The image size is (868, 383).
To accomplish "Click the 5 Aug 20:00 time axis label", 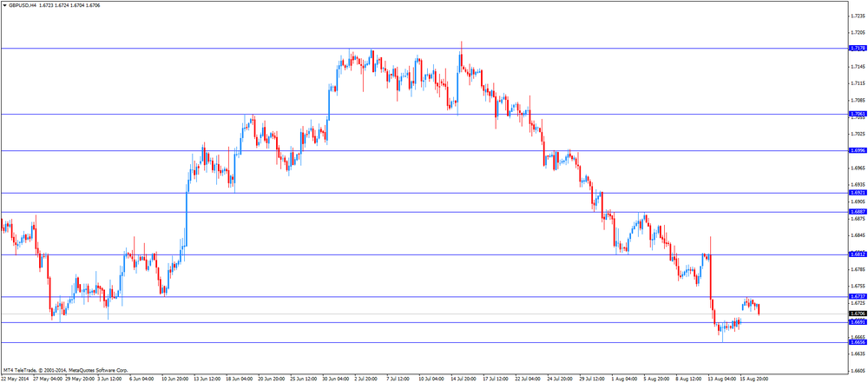I will [x=656, y=380].
